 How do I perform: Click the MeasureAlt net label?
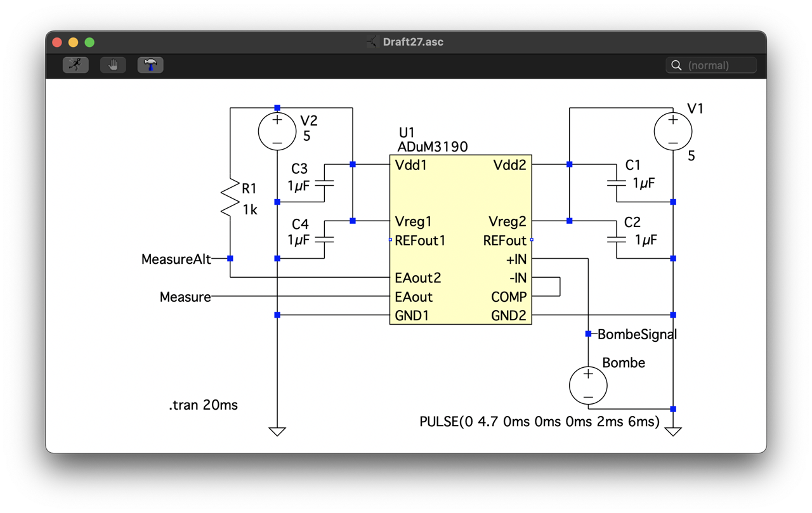(176, 259)
